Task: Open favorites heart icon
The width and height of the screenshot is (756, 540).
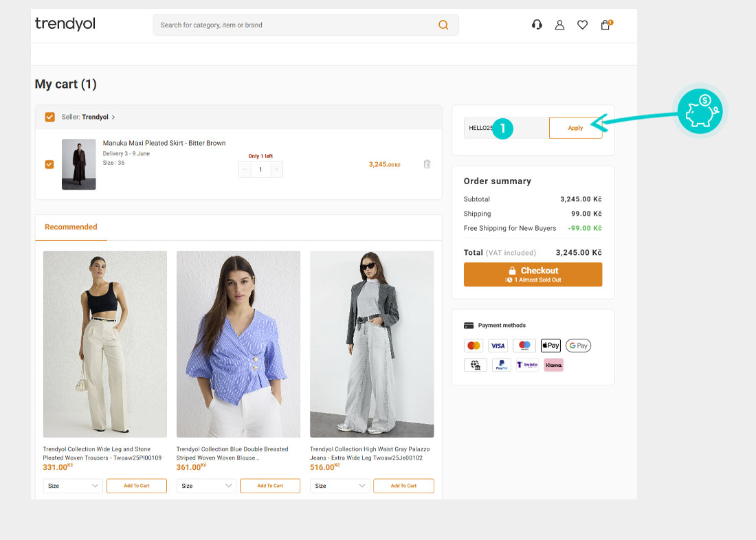Action: [x=582, y=25]
